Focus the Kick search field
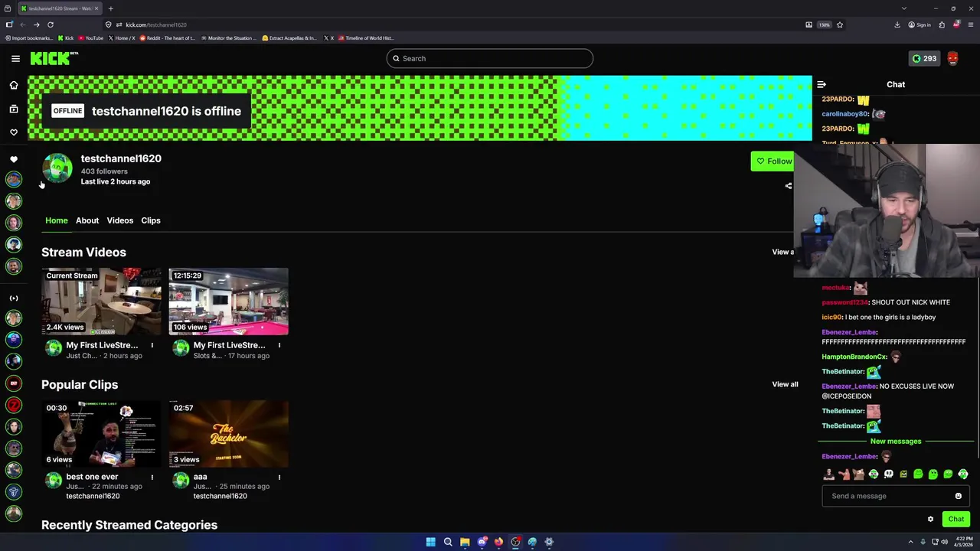This screenshot has width=980, height=551. 490,58
